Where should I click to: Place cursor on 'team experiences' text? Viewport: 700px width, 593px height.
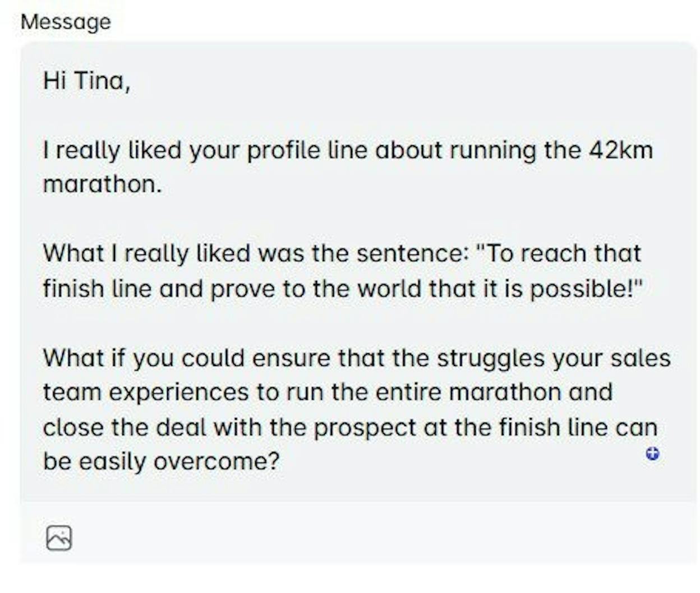click(145, 392)
